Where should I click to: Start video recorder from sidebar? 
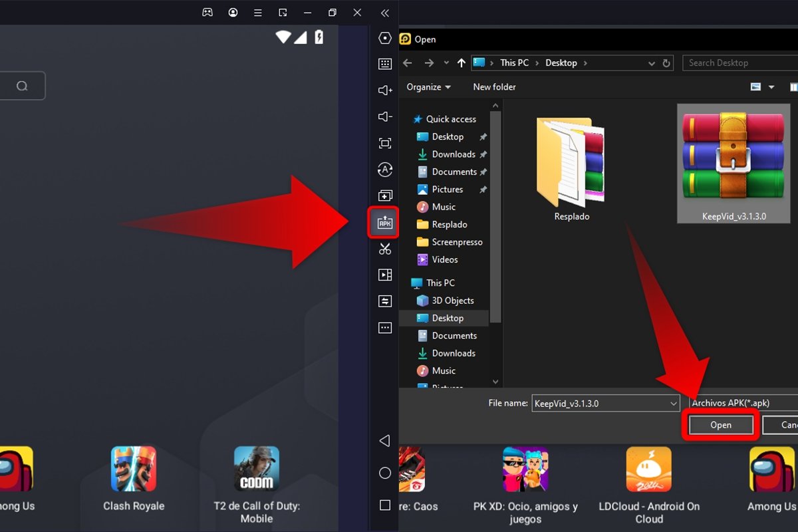385,275
